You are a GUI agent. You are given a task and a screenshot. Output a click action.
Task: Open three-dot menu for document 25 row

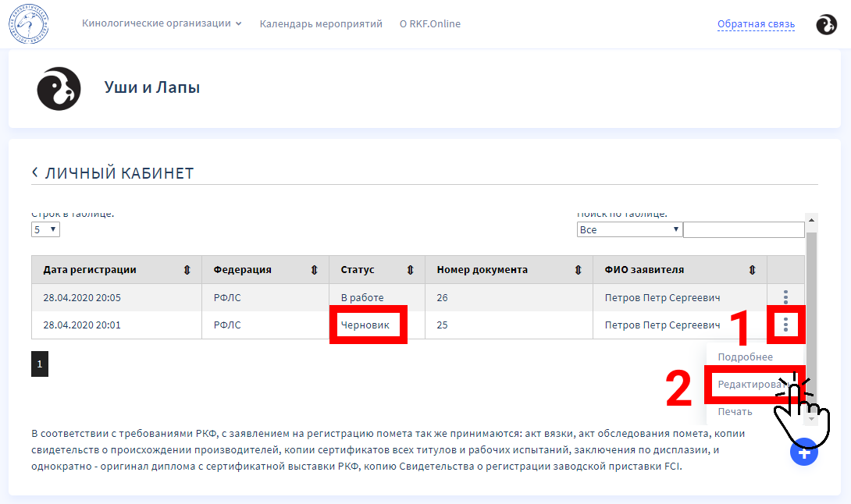click(785, 325)
